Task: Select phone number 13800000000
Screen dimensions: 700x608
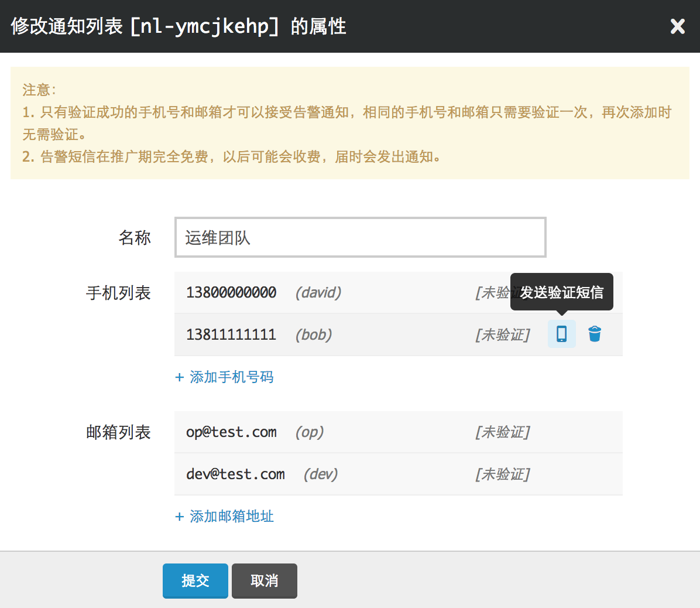Action: point(231,292)
